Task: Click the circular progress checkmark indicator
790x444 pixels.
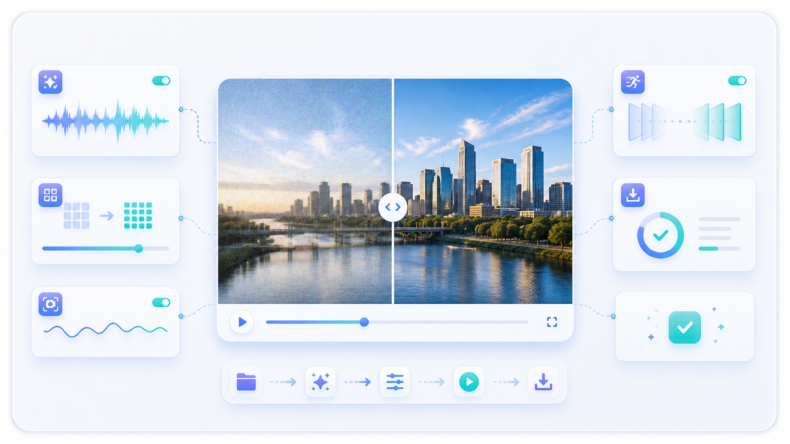Action: (661, 235)
